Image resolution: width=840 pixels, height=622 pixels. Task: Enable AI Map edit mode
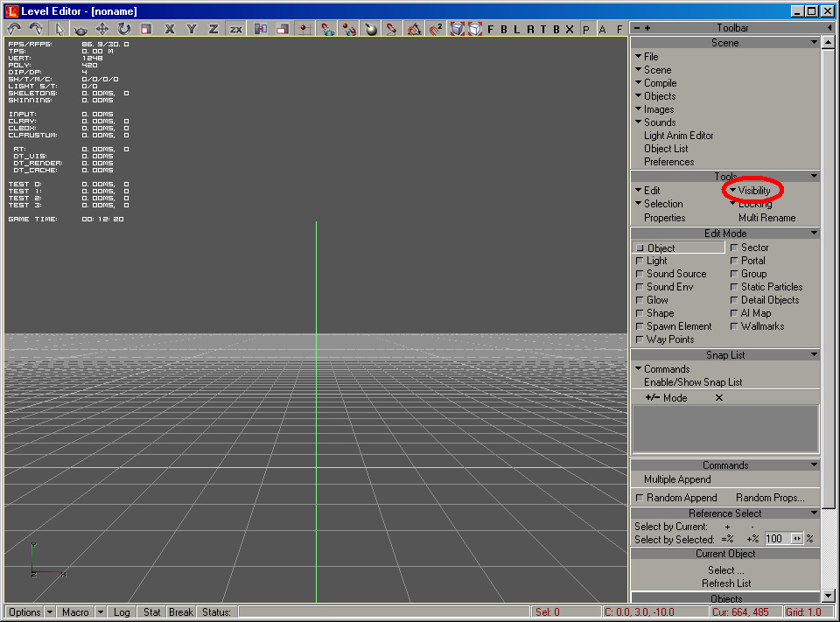coord(734,313)
